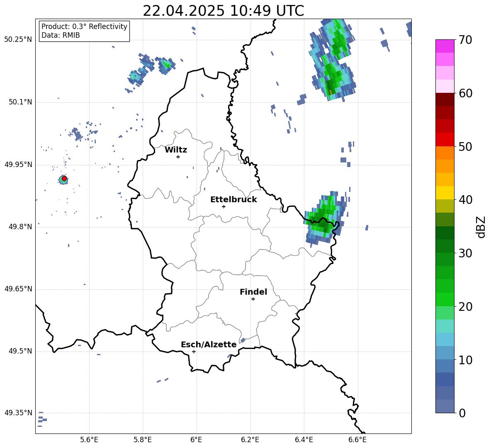Click the 49.95°N latitude label
The image size is (491, 448).
click(18, 165)
